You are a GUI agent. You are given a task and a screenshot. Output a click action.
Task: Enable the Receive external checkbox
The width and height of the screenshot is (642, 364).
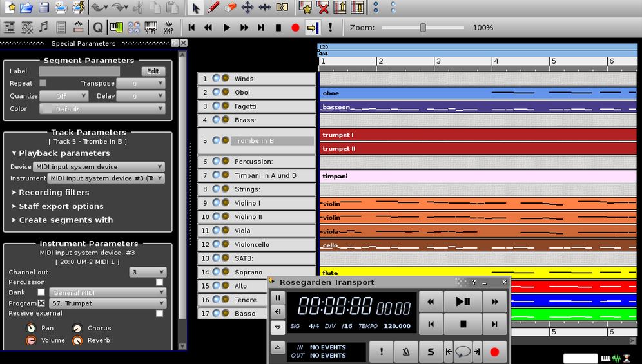pos(159,313)
